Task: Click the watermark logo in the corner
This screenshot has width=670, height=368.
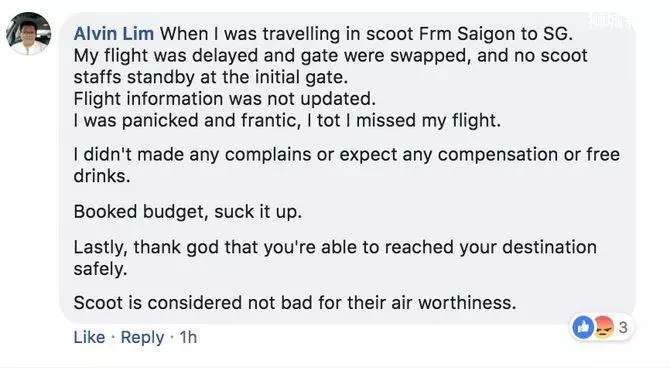Action: pyautogui.click(x=610, y=21)
